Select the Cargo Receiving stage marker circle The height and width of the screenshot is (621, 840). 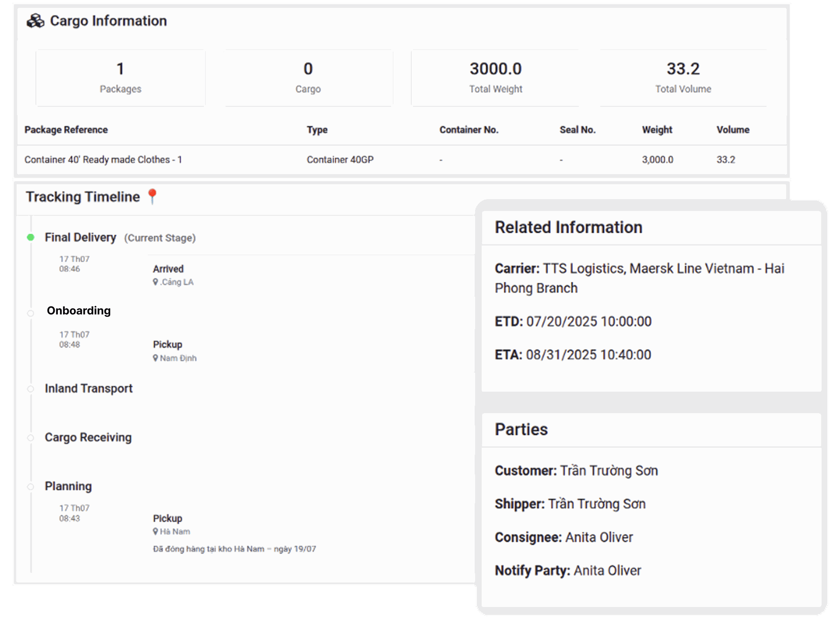(x=31, y=438)
